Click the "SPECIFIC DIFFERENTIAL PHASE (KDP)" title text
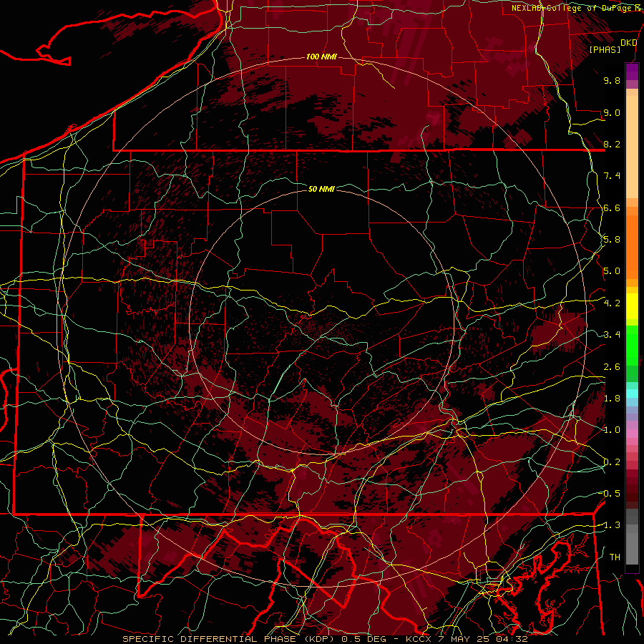 [231, 639]
